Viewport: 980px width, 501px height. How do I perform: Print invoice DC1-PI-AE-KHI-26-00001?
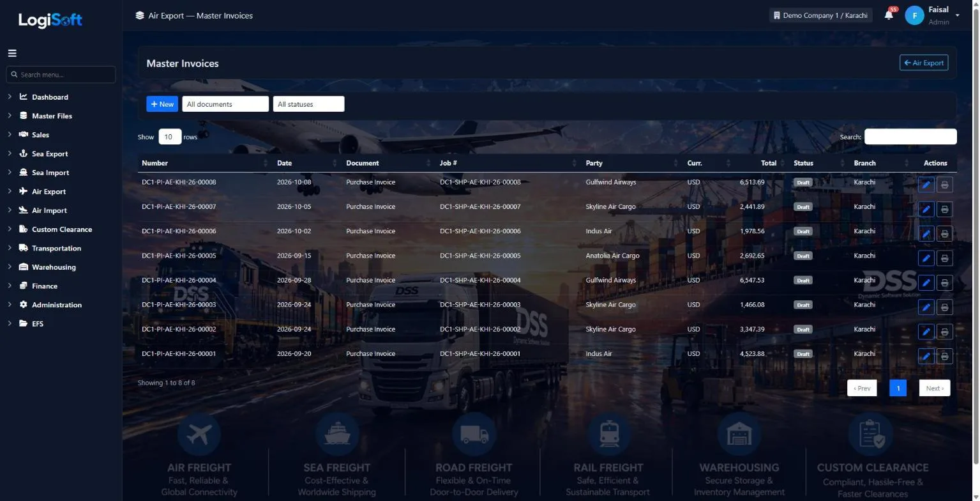[945, 356]
